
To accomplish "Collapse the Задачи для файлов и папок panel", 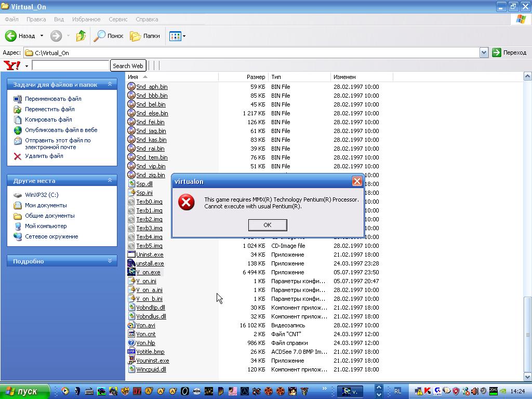I will (110, 84).
